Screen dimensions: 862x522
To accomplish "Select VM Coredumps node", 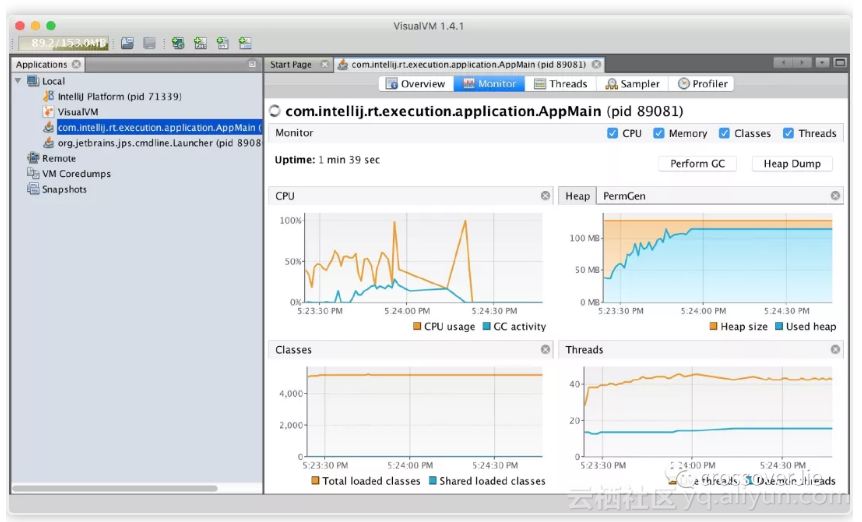I will click(x=76, y=174).
